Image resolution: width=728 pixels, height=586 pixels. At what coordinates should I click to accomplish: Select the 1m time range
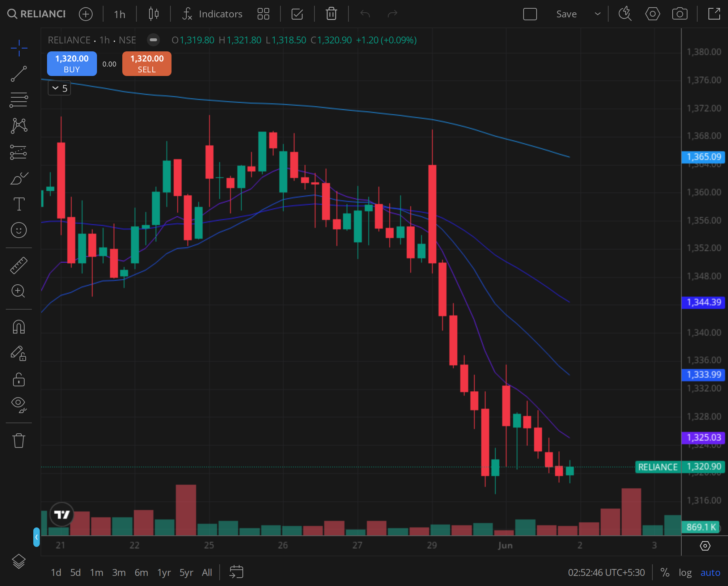tap(97, 573)
